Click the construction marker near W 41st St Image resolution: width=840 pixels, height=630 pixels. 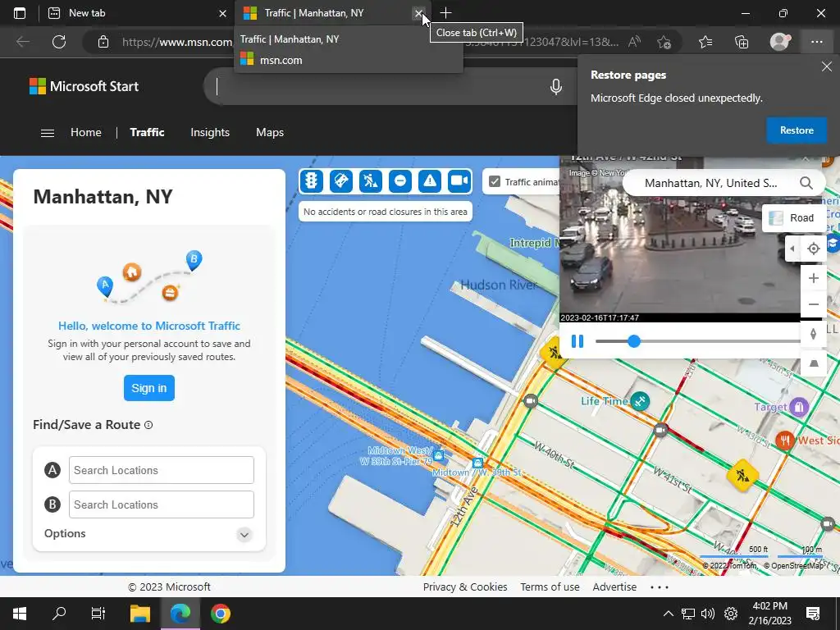742,475
